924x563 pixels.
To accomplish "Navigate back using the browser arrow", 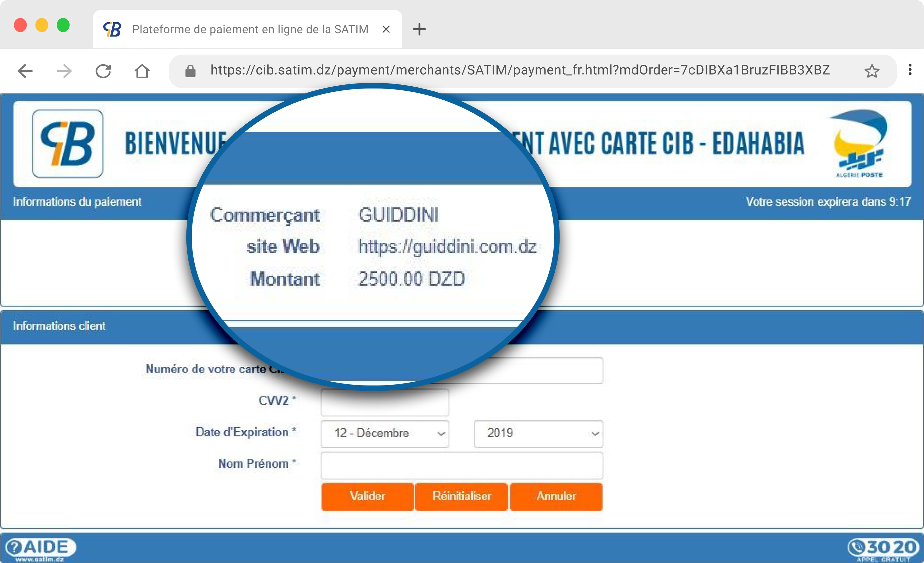I will [25, 70].
